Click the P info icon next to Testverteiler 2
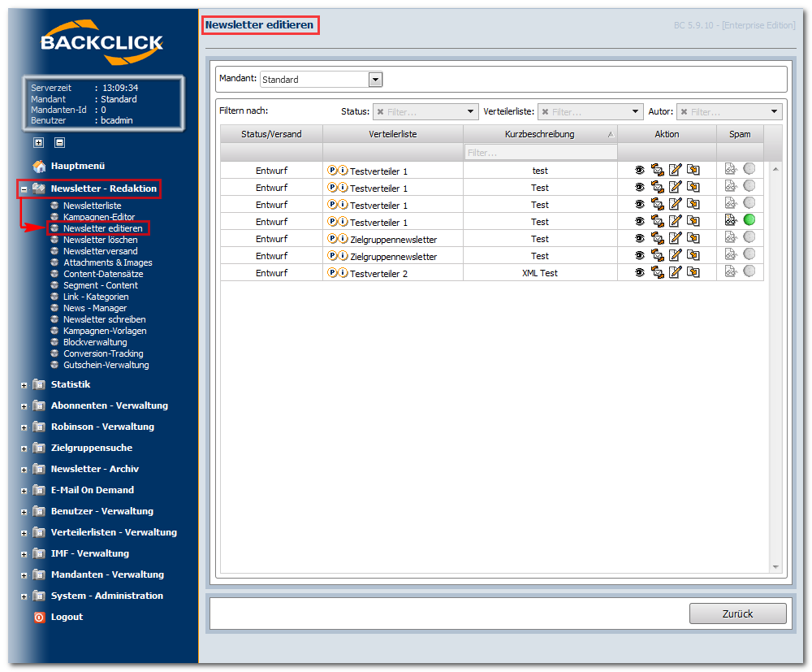This screenshot has height=672, width=812. coord(332,272)
